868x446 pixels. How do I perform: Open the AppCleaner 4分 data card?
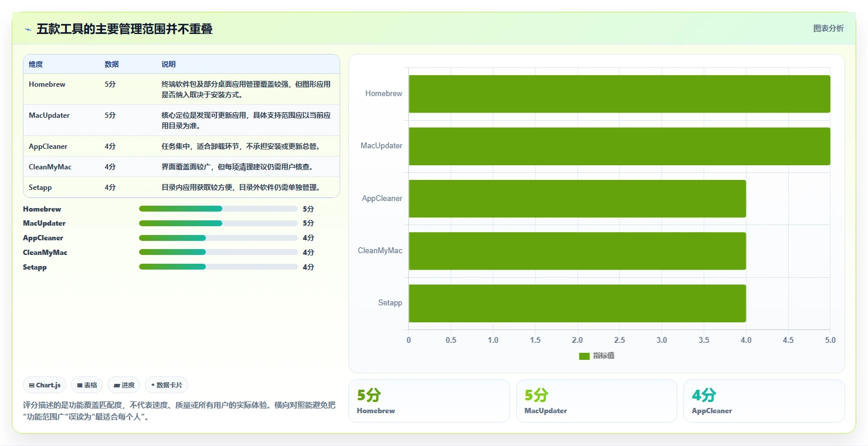coord(764,401)
